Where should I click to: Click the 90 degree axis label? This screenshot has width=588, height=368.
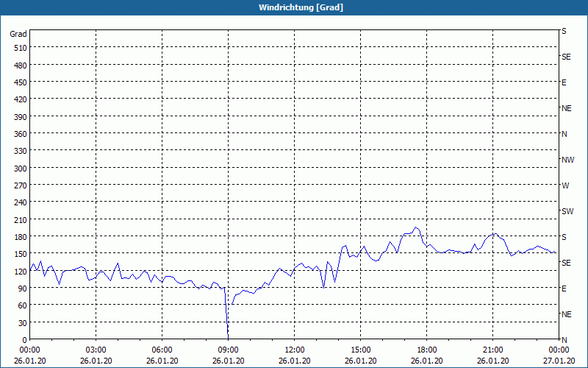click(23, 289)
